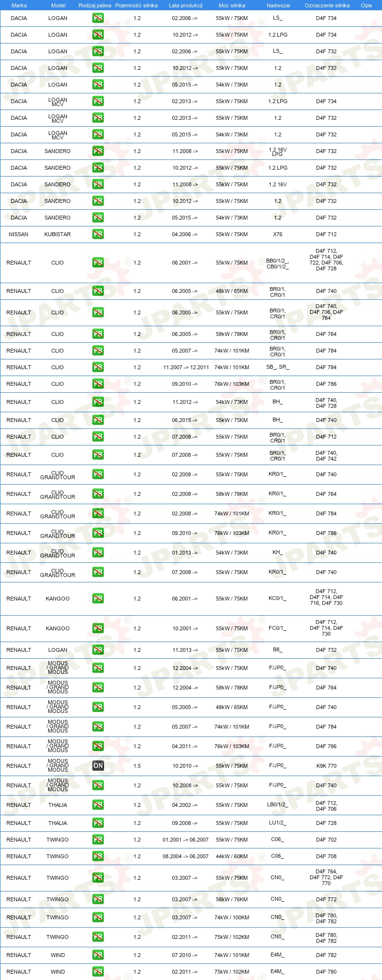Click fuel icon in TWINGO 75kW / 102KM row
Screen dimensions: 382x980
(x=98, y=937)
